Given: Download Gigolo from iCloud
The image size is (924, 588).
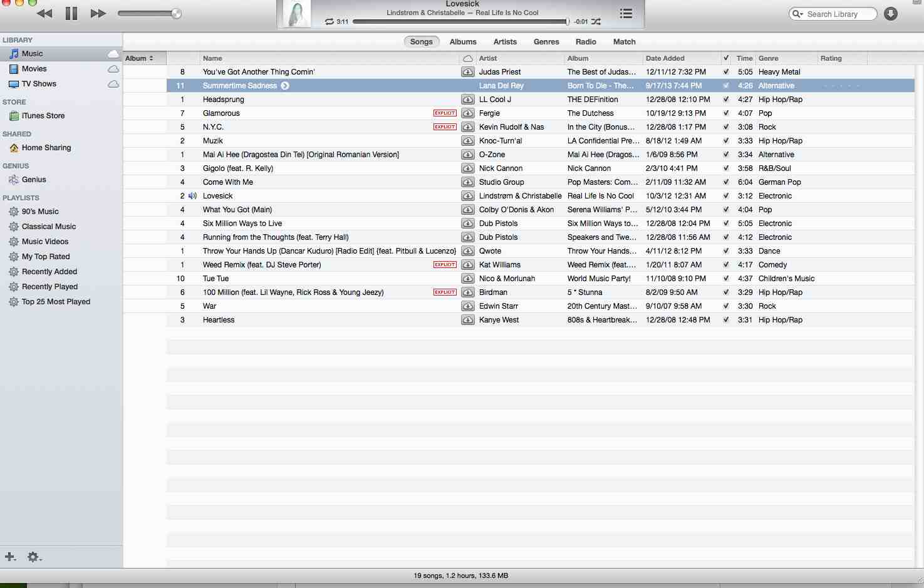Looking at the screenshot, I should pos(468,168).
